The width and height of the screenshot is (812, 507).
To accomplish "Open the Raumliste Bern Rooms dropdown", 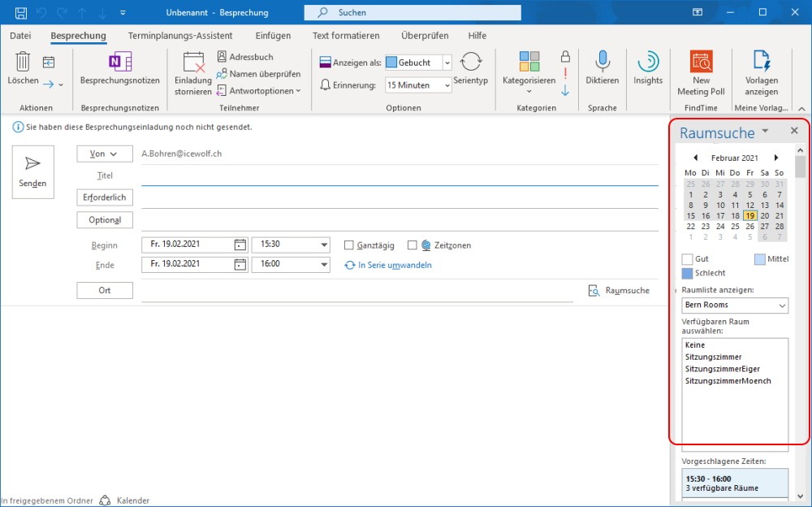I will pos(735,305).
